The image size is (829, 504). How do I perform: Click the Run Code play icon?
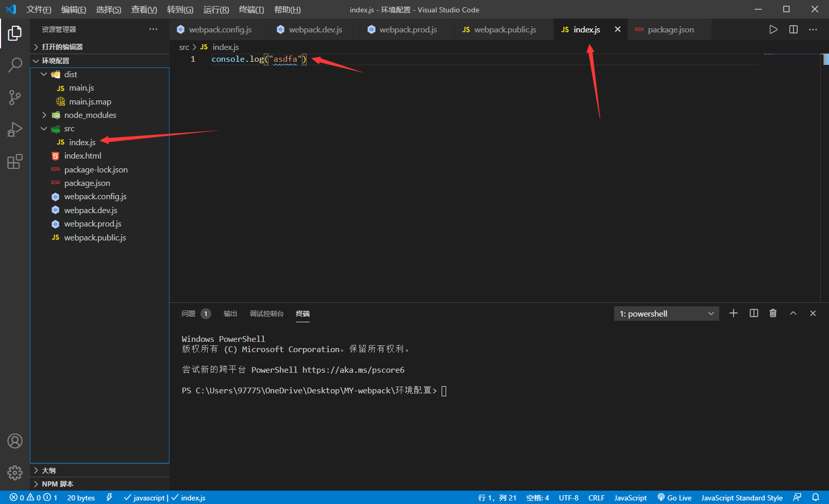click(773, 29)
